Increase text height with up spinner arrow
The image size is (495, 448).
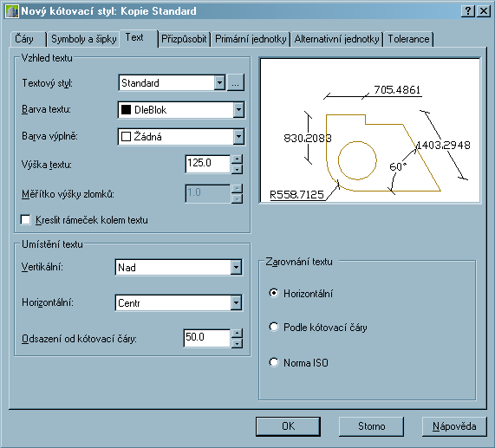coord(237,159)
